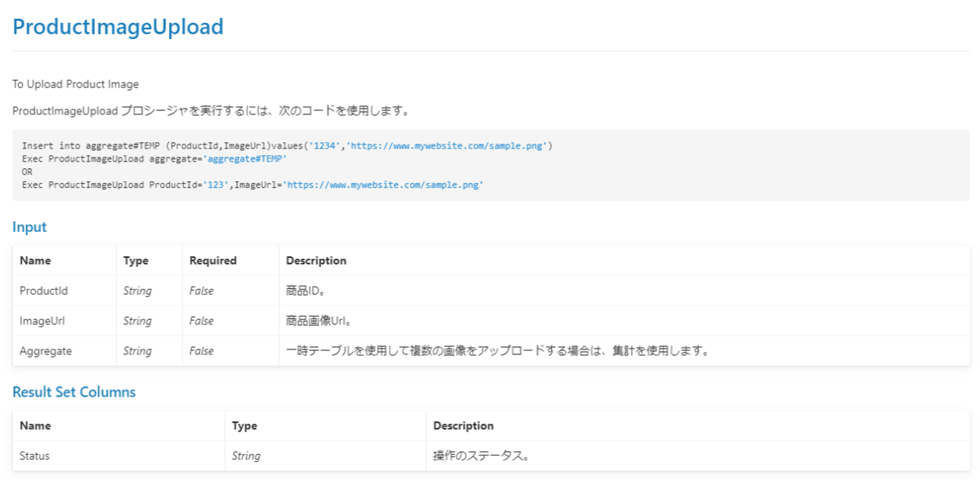This screenshot has width=980, height=480.
Task: Click the sample.png URL in first code line
Action: [x=448, y=145]
